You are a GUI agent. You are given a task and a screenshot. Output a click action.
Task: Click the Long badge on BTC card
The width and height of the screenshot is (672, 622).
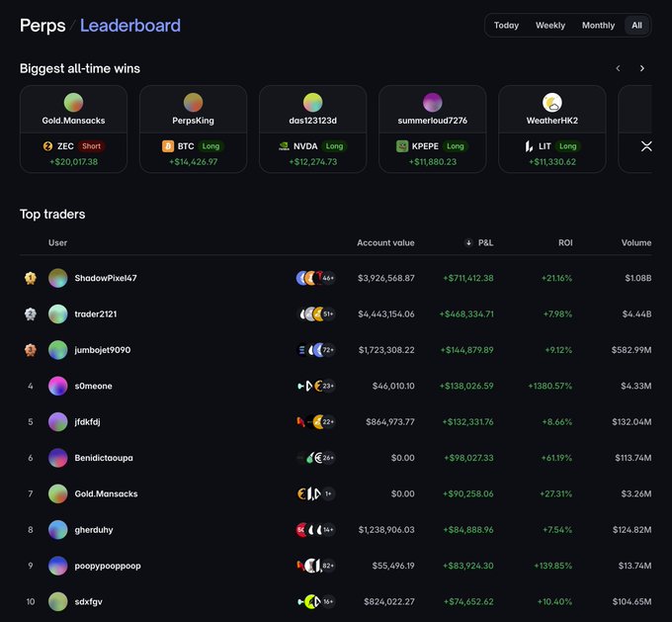(210, 146)
